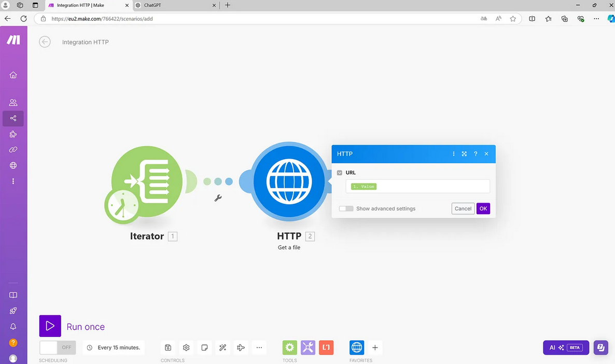This screenshot has width=615, height=364.
Task: Open a new browser tab
Action: [x=228, y=6]
